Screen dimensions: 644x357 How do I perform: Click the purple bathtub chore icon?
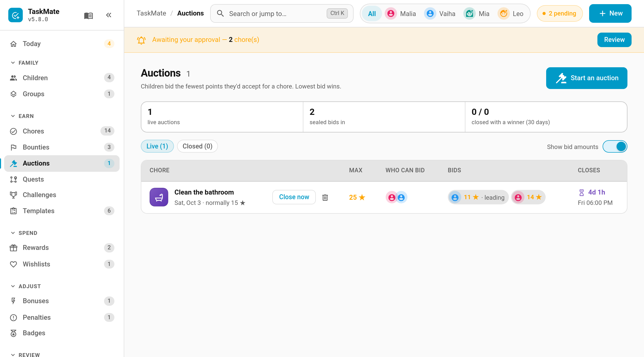pyautogui.click(x=159, y=197)
